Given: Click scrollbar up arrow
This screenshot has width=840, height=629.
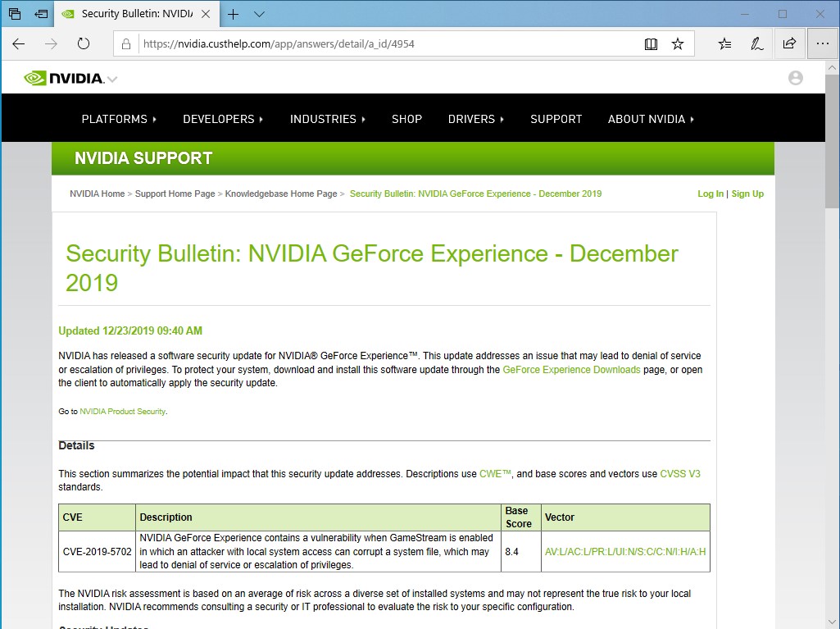Looking at the screenshot, I should pos(832,68).
